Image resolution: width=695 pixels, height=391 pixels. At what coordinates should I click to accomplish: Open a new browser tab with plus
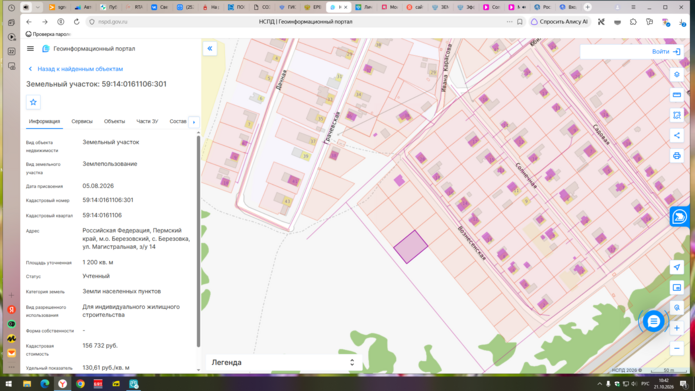click(587, 7)
